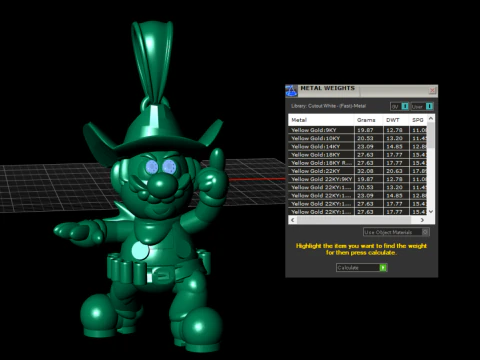
Task: Toggle the GV library button
Action: coord(399,106)
